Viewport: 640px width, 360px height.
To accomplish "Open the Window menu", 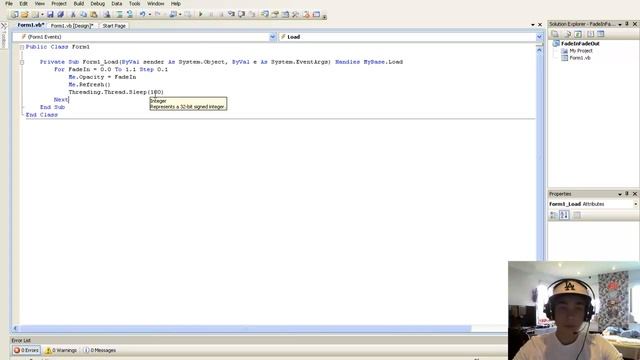I will (156, 4).
